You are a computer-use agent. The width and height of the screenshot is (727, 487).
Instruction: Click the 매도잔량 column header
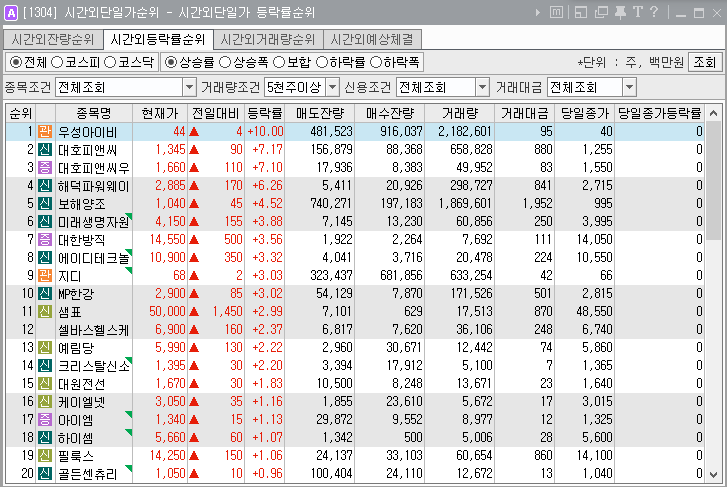click(x=320, y=113)
